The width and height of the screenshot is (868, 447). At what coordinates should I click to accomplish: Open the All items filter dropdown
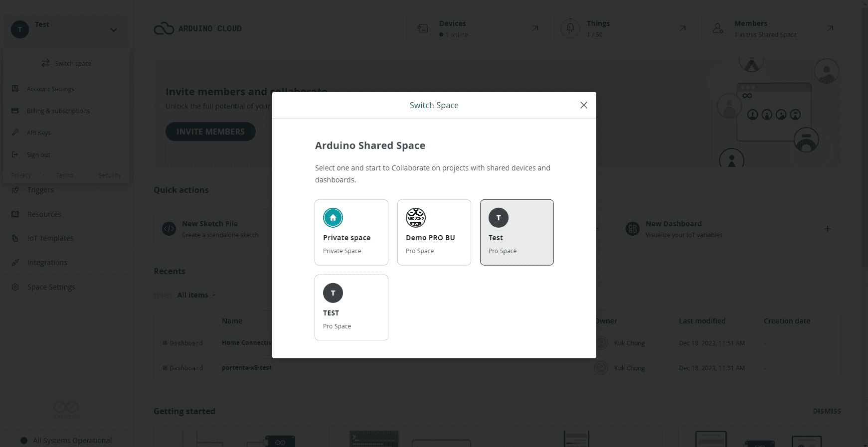click(195, 295)
